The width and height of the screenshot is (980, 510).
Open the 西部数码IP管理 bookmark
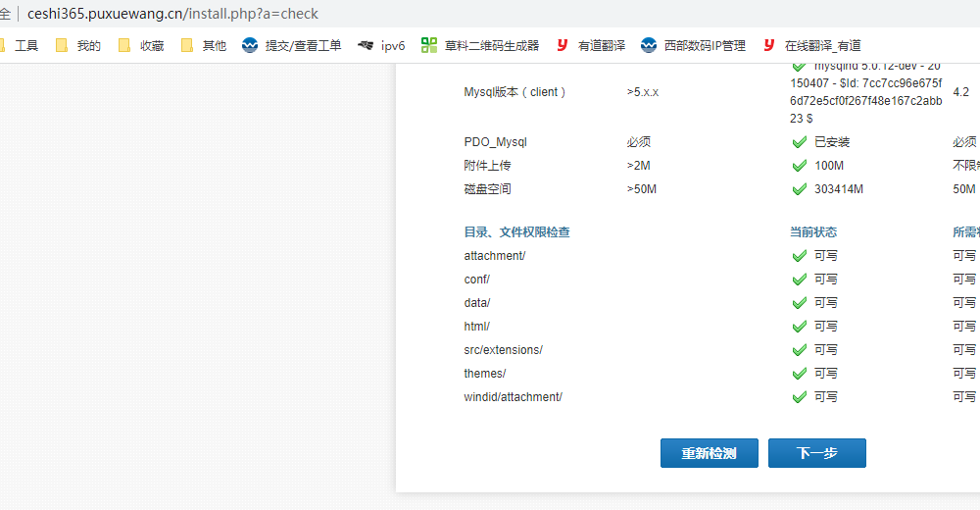pos(693,46)
